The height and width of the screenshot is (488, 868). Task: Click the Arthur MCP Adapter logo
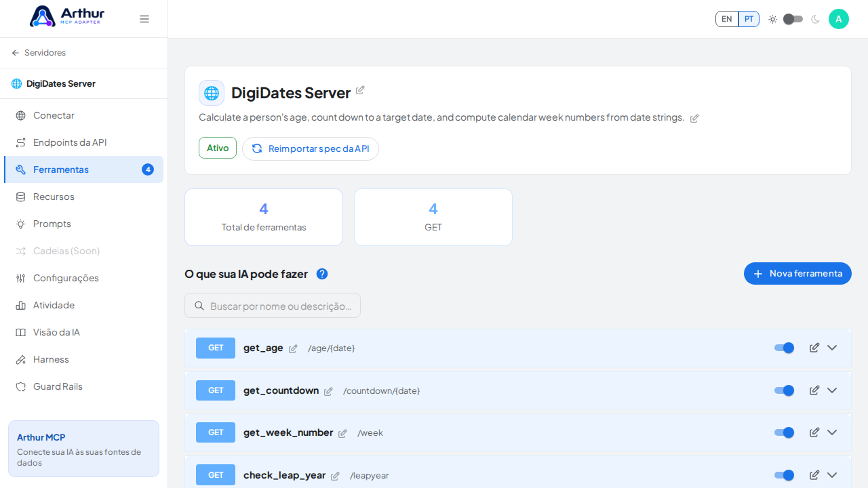point(67,16)
